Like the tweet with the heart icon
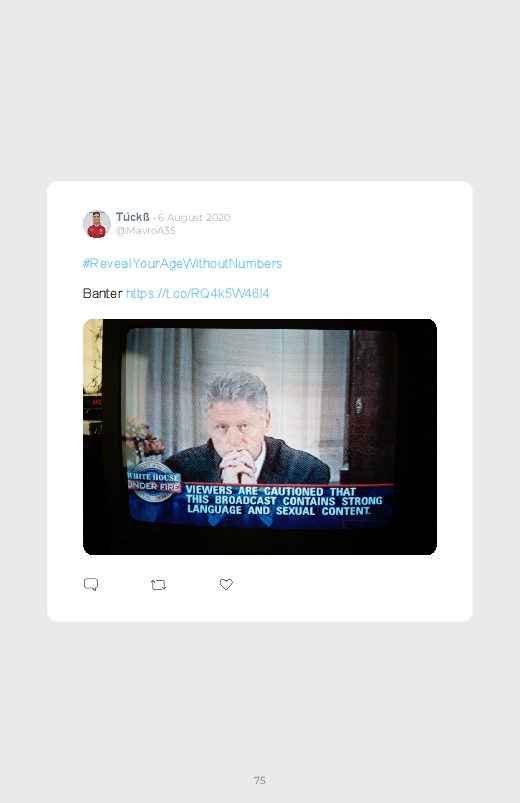 pyautogui.click(x=226, y=584)
